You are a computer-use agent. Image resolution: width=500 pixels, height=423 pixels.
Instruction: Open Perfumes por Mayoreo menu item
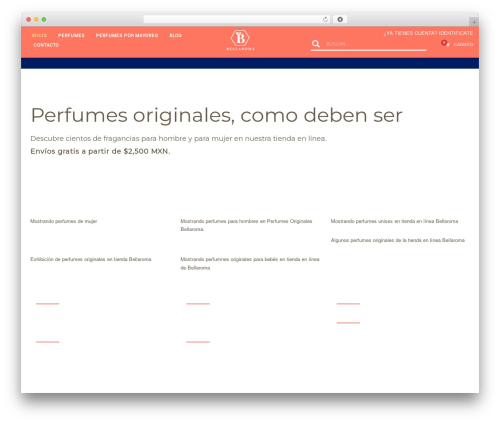pyautogui.click(x=127, y=35)
